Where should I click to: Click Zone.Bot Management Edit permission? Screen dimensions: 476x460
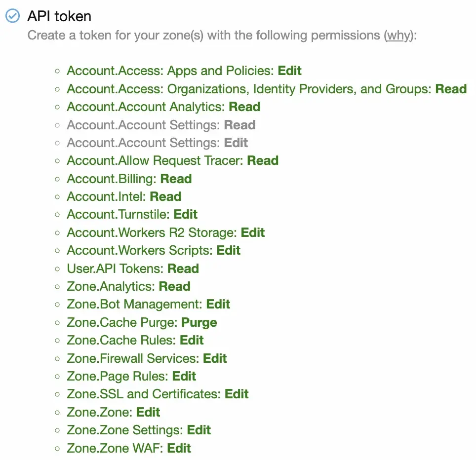point(148,304)
